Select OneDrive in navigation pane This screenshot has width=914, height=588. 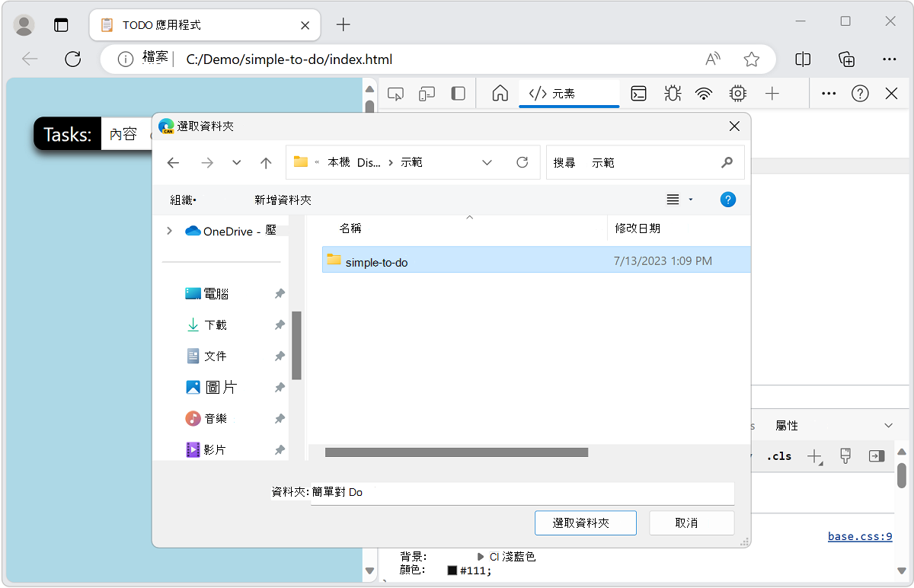(231, 231)
